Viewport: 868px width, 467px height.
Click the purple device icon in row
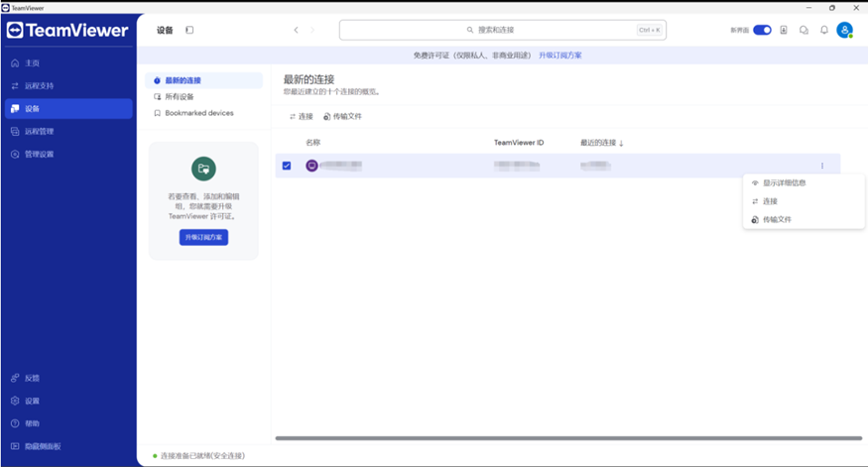coord(312,166)
